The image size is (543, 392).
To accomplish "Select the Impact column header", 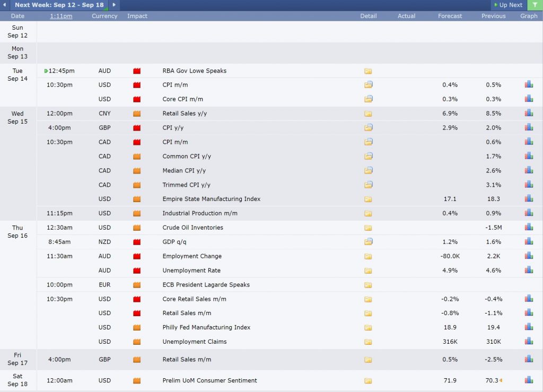I will [137, 16].
